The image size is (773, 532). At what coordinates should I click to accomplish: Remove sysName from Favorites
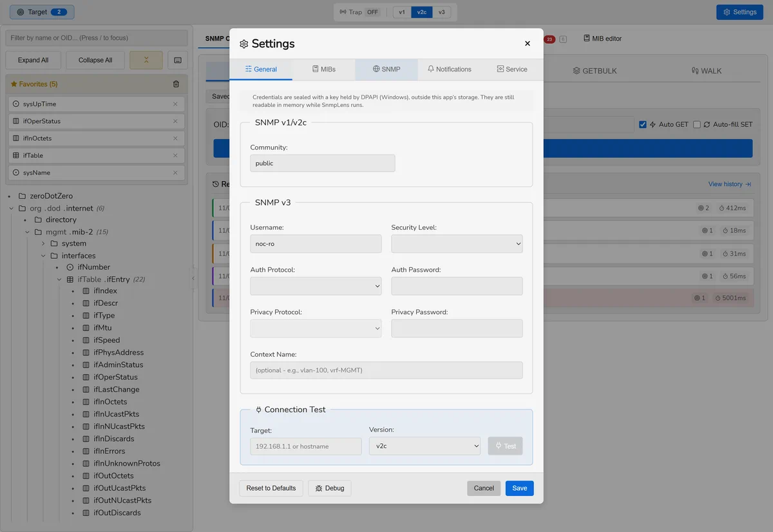tap(175, 173)
